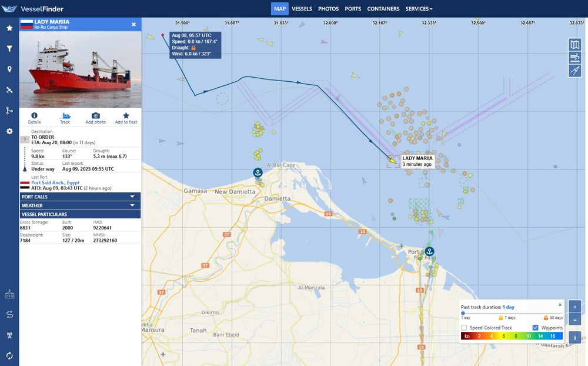
Task: Open vessel Details info icon
Action: click(34, 115)
